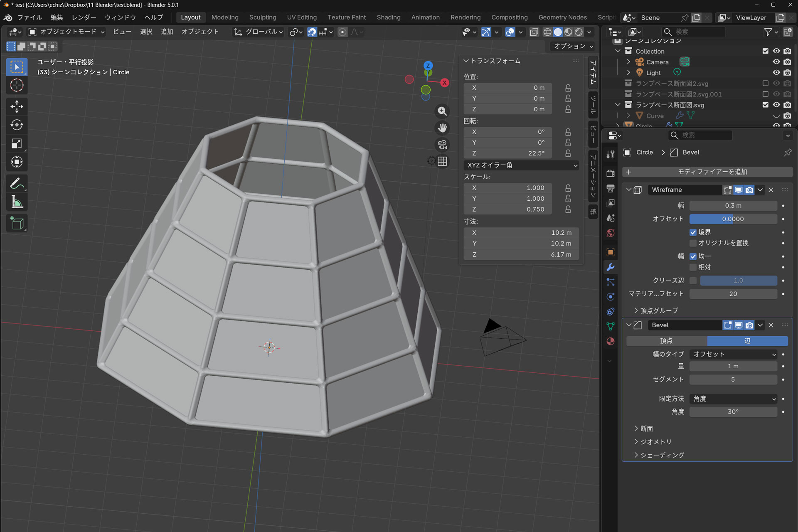Select the 頂点 button in Bevel modifier
Viewport: 798px width, 532px height.
[666, 341]
